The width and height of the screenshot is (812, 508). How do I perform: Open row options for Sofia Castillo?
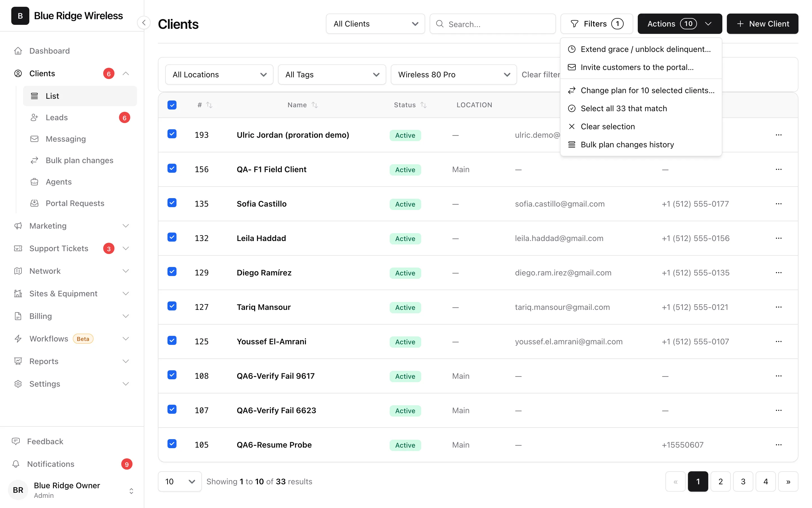pyautogui.click(x=778, y=203)
